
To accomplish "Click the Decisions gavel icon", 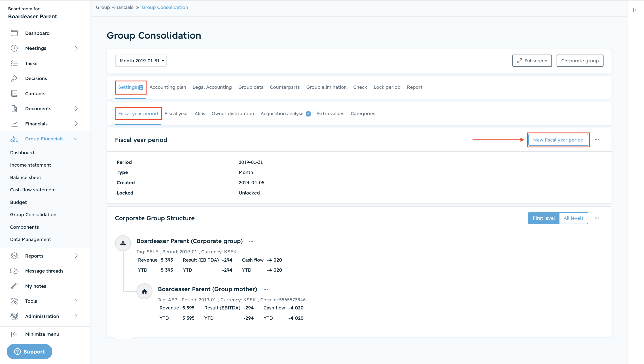I will [14, 78].
